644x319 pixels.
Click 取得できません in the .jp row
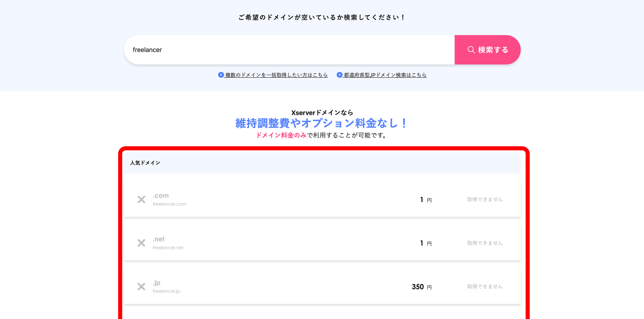pyautogui.click(x=485, y=287)
